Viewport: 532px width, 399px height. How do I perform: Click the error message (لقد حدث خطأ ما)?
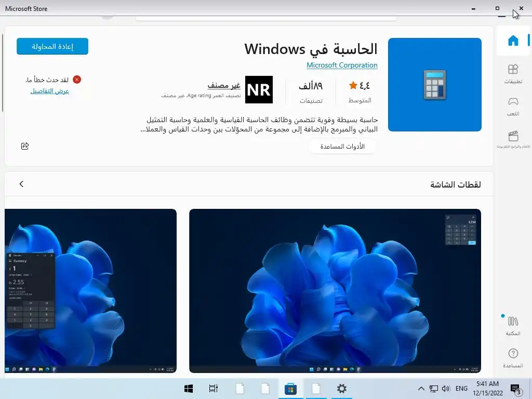coord(47,79)
